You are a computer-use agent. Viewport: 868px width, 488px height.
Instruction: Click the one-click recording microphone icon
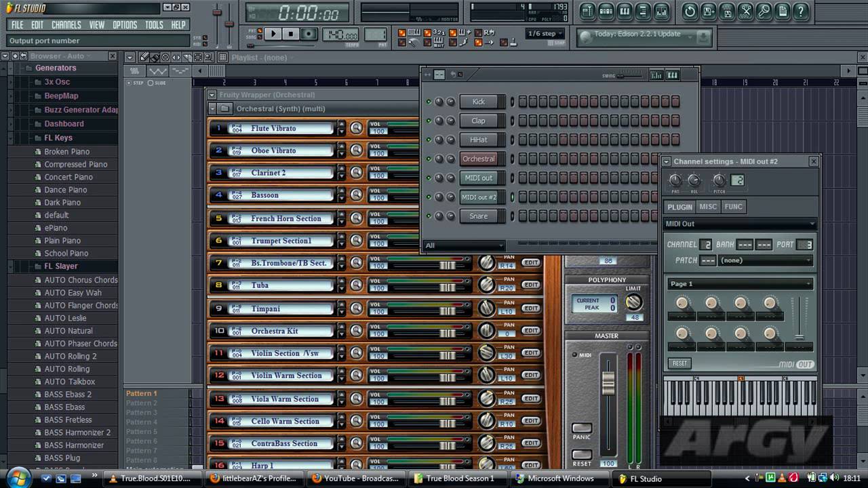point(764,11)
